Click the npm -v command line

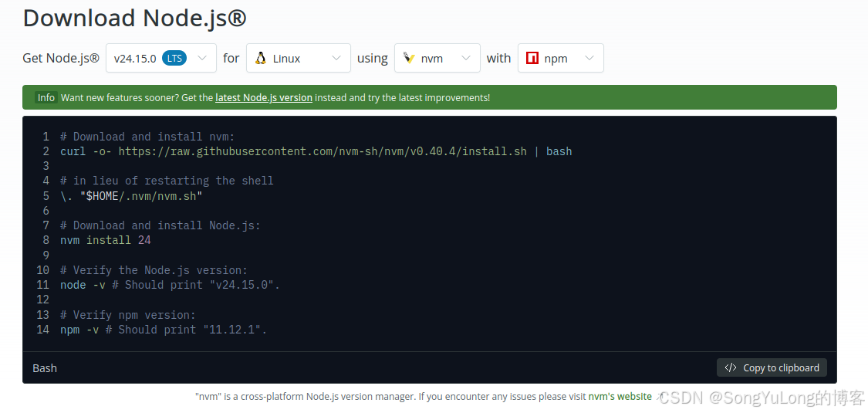(164, 330)
